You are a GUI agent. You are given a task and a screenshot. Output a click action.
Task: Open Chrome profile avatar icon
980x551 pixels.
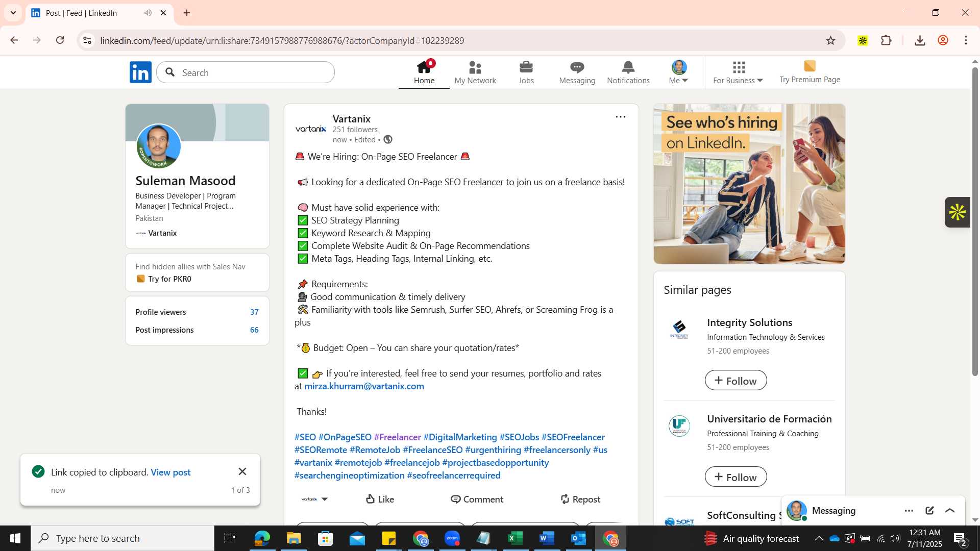pos(943,40)
